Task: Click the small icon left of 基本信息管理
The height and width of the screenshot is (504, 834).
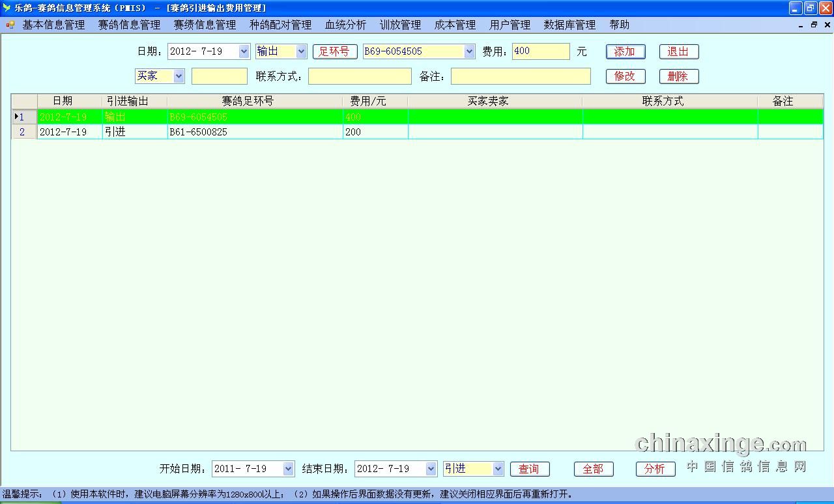Action: click(10, 25)
